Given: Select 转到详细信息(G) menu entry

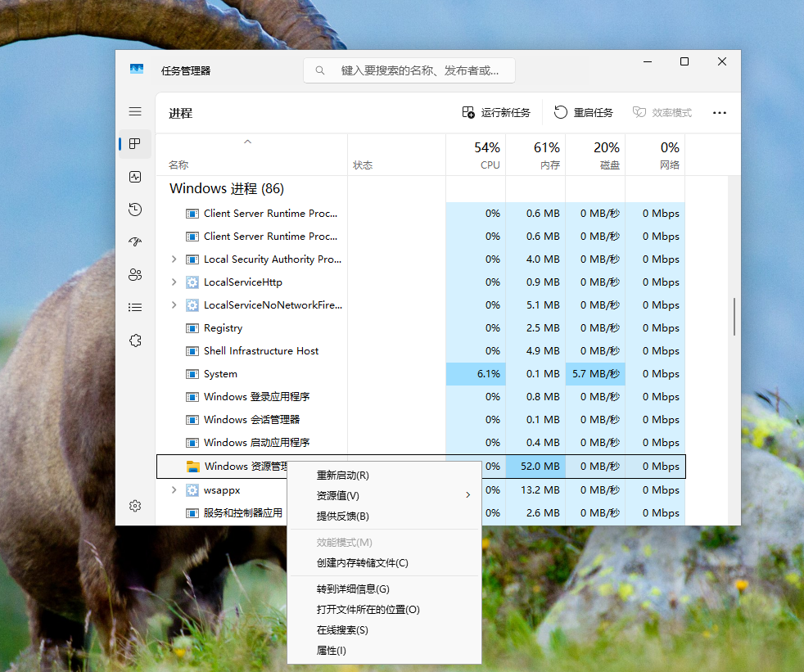Looking at the screenshot, I should point(384,589).
